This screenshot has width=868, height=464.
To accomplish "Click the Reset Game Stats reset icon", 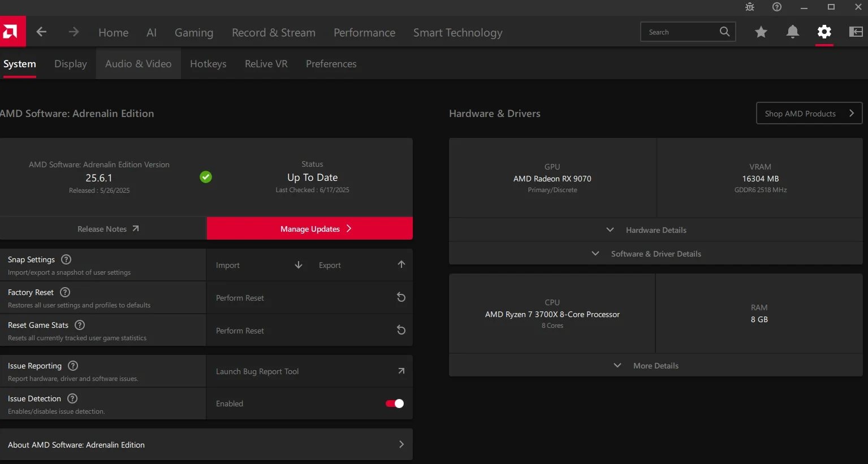I will [x=401, y=330].
